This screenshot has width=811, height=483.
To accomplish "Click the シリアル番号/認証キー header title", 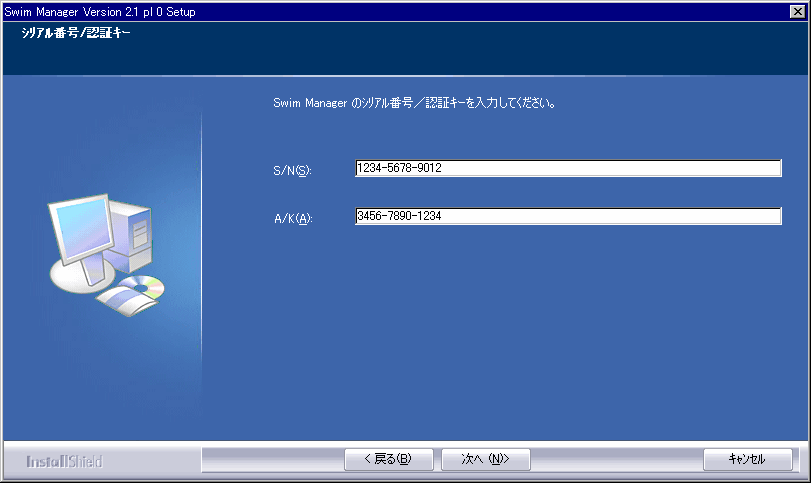I will pos(76,33).
